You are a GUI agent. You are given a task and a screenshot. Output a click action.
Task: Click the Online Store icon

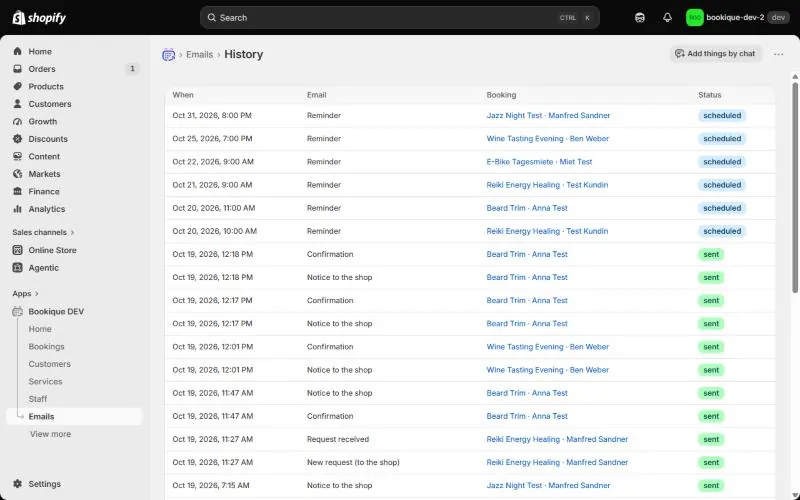17,250
